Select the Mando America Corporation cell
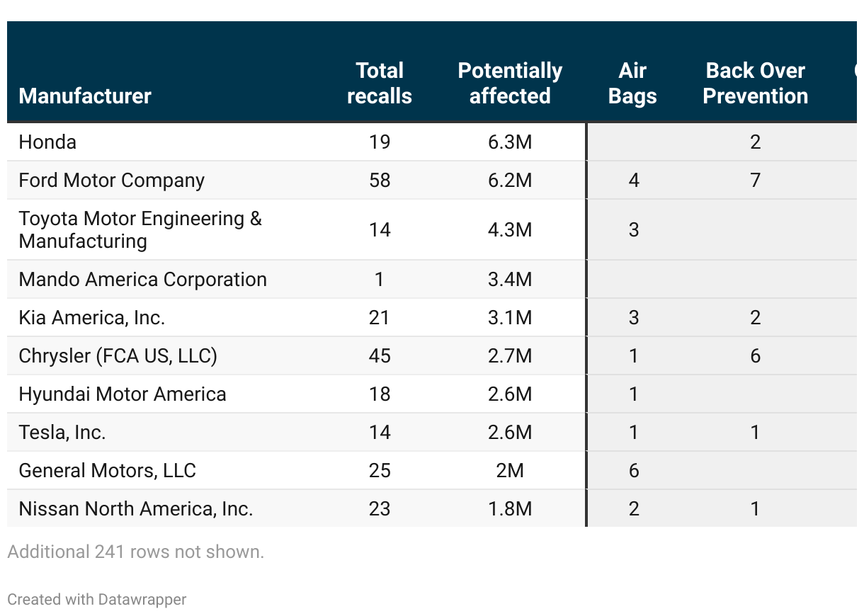Viewport: 864px width, 616px height. [142, 280]
